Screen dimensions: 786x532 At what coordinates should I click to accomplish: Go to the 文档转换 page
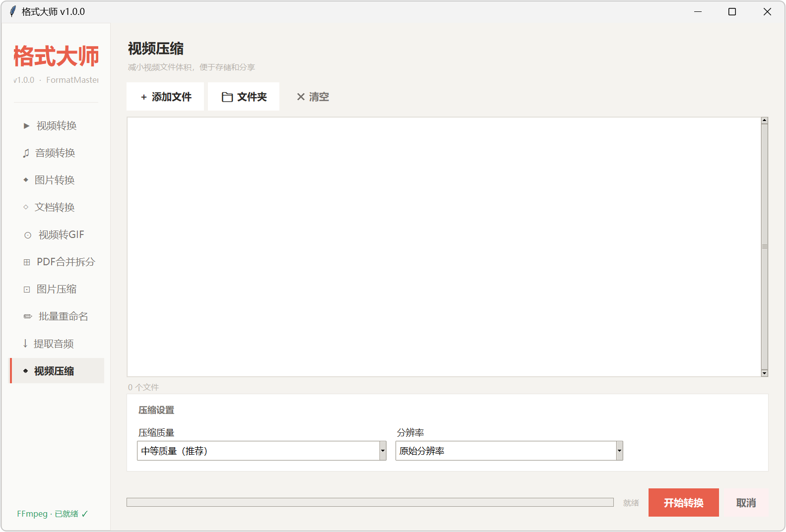point(57,207)
